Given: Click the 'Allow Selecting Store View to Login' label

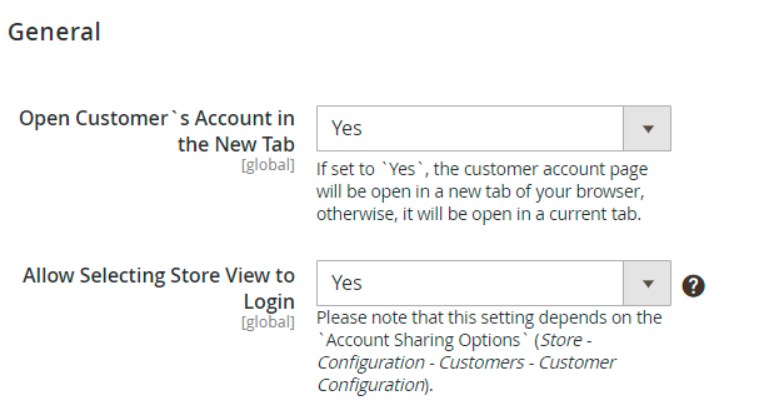Looking at the screenshot, I should pyautogui.click(x=159, y=288).
